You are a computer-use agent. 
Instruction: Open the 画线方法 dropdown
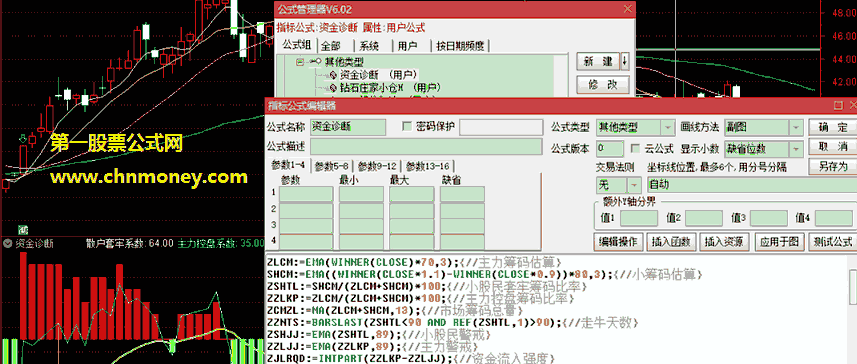796,127
